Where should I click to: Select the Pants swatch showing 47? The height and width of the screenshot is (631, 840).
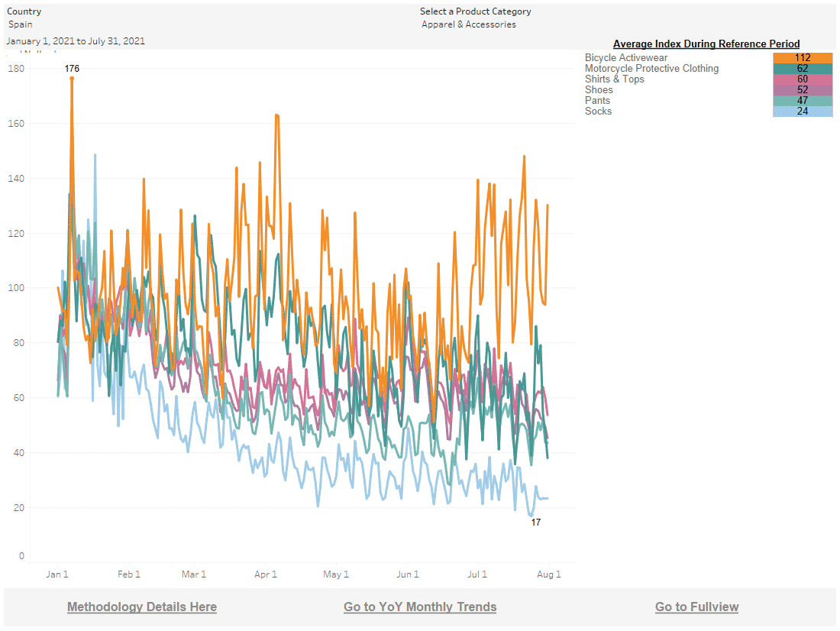(x=802, y=101)
